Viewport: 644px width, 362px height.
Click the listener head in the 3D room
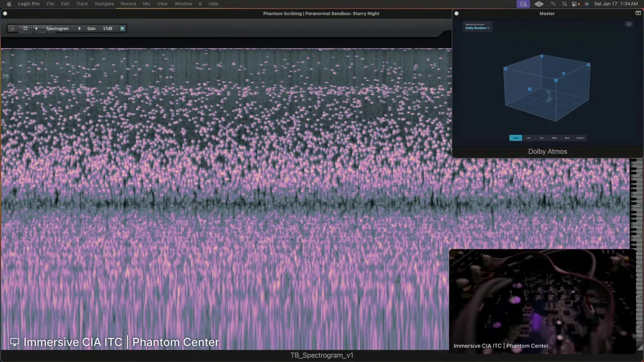(549, 97)
